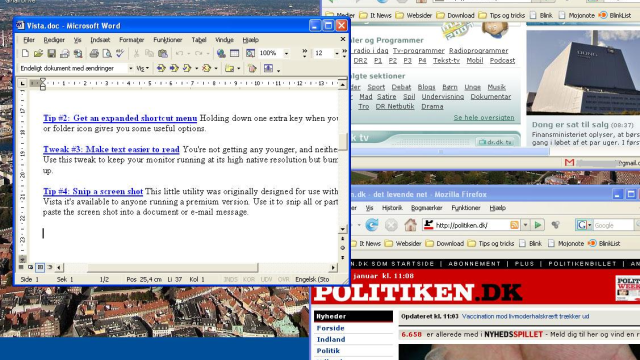Click the Word vertical scrollbar down arrow

pos(343,229)
